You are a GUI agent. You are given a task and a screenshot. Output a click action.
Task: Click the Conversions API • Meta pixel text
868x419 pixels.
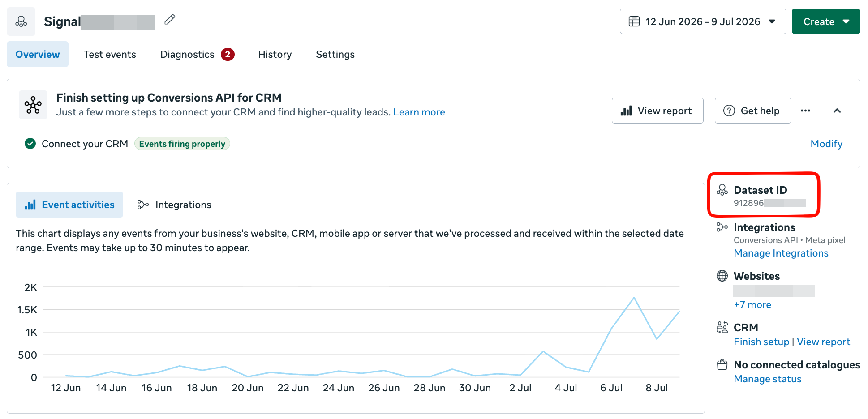[789, 240]
